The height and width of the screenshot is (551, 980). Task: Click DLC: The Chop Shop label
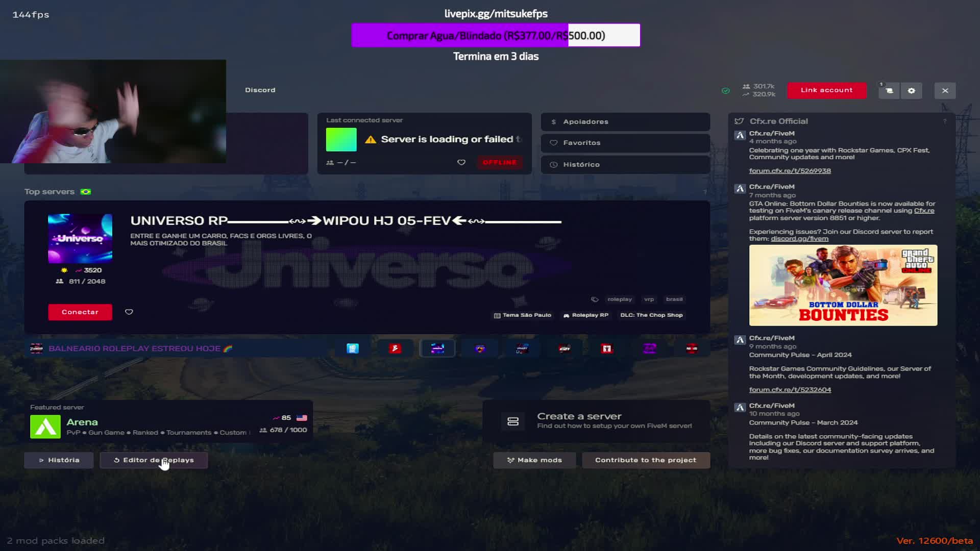pos(651,315)
